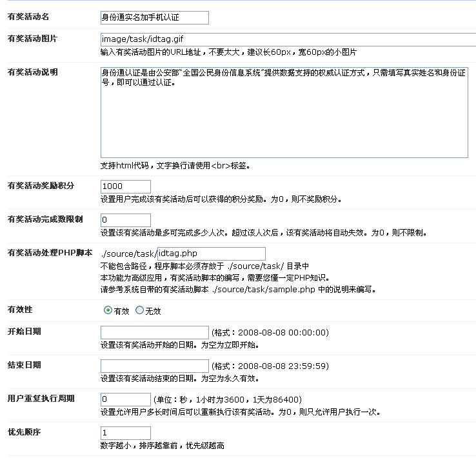
Task: Click the ./source/task/ path prefix text
Action: coord(129,254)
